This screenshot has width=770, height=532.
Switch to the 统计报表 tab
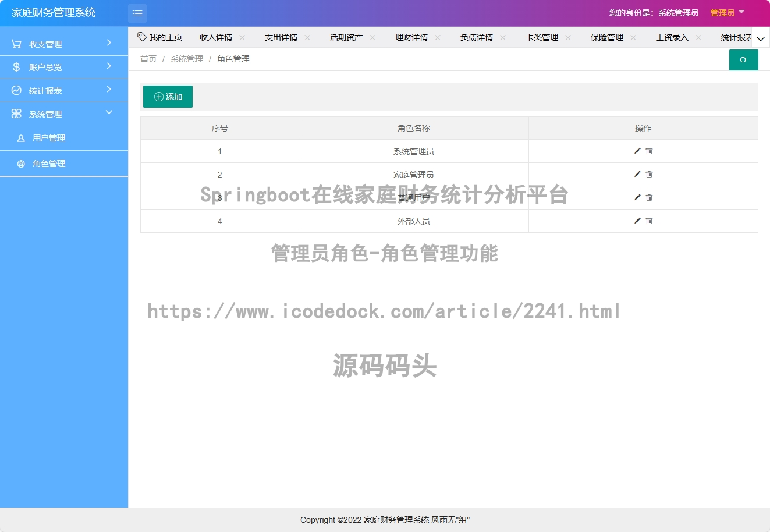[736, 37]
